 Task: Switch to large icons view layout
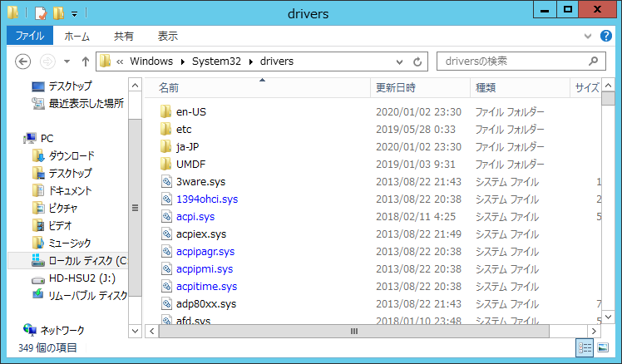coord(603,347)
